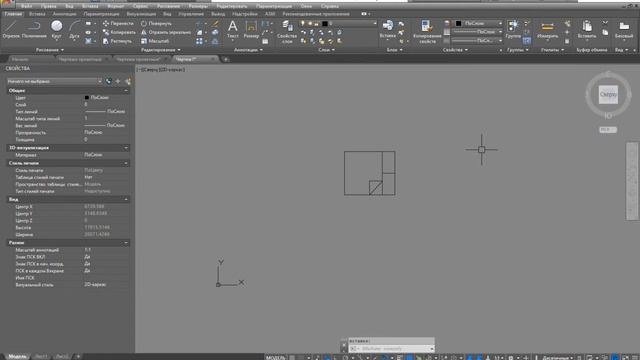Click the array tool in Редактирование panel
The width and height of the screenshot is (640, 360).
(199, 41)
